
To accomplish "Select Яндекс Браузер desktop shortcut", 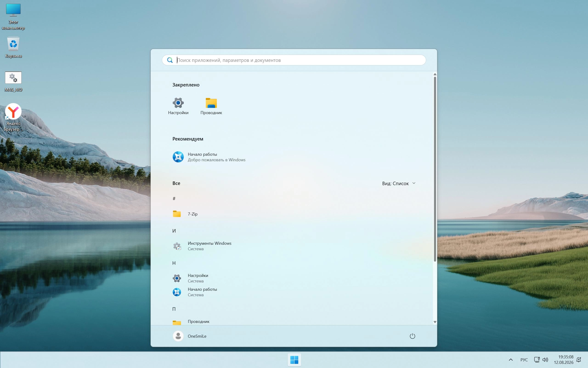I will [x=13, y=117].
